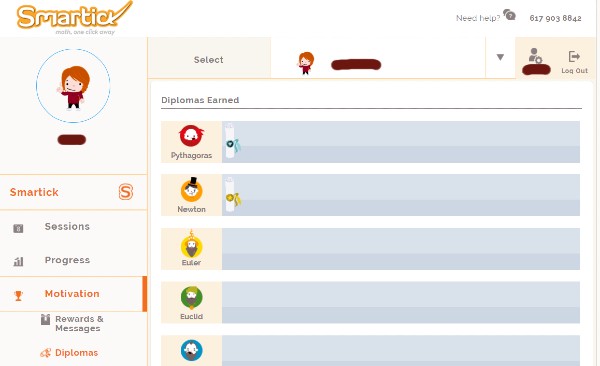Expand the student selector dropdown arrow

pos(500,57)
